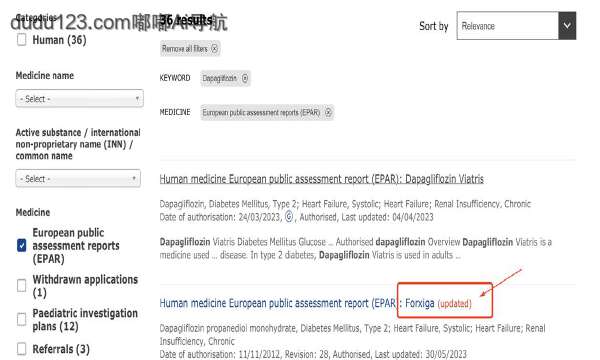Click the Dapagliflozin keyword filter tag
Screen dimensions: 600x360
225,78
